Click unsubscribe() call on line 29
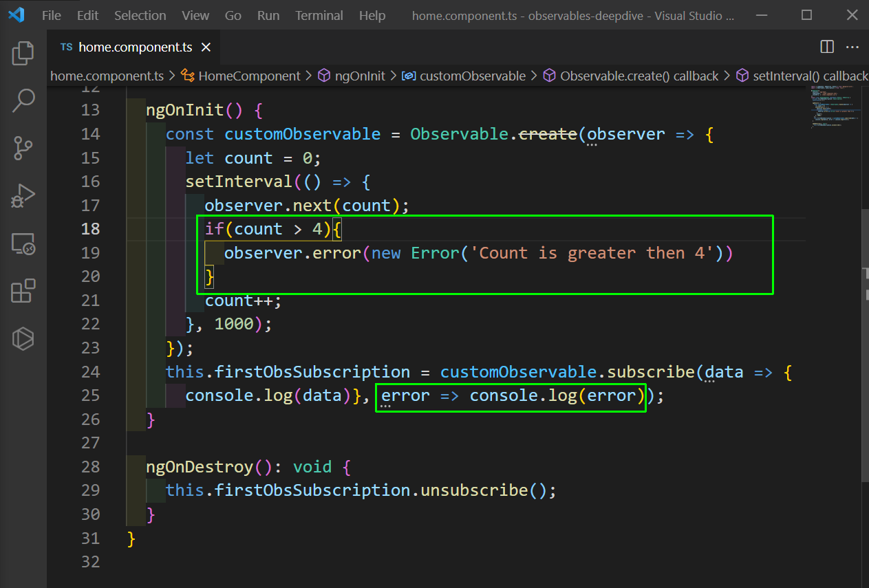This screenshot has height=588, width=869. (x=483, y=490)
